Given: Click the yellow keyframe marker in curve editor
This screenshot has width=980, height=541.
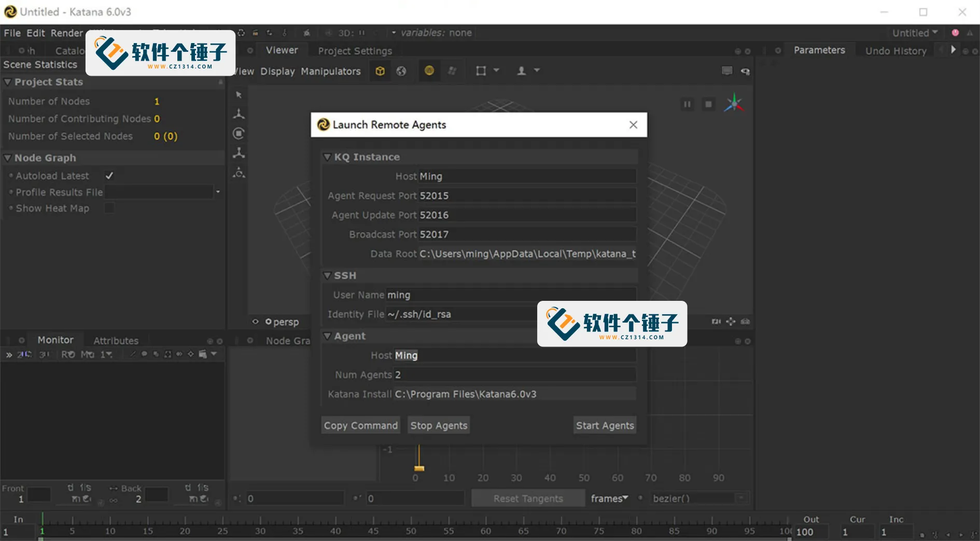Looking at the screenshot, I should [x=419, y=468].
